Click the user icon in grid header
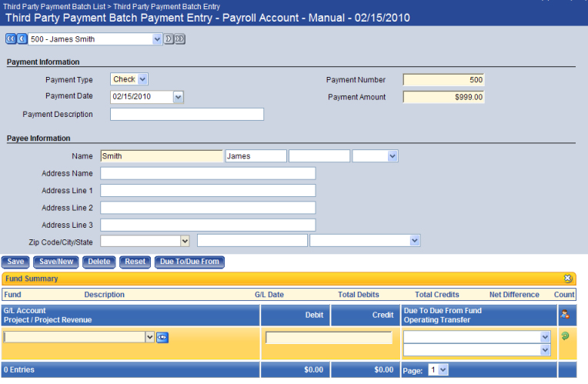Image resolution: width=588 pixels, height=384 pixels. click(566, 314)
